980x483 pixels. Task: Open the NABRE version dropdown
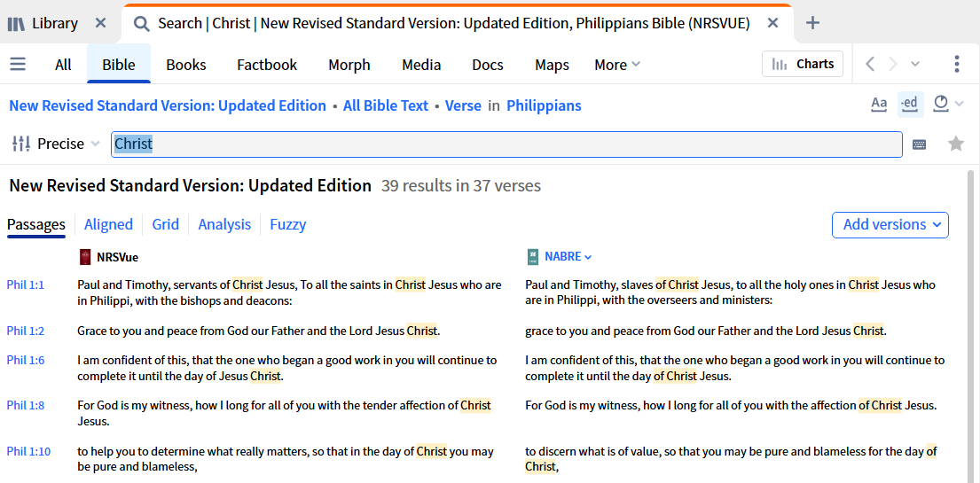click(x=568, y=257)
